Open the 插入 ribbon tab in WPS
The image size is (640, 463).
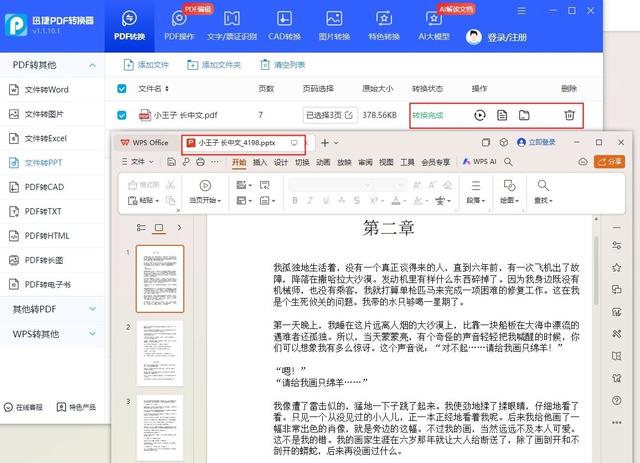[260, 162]
